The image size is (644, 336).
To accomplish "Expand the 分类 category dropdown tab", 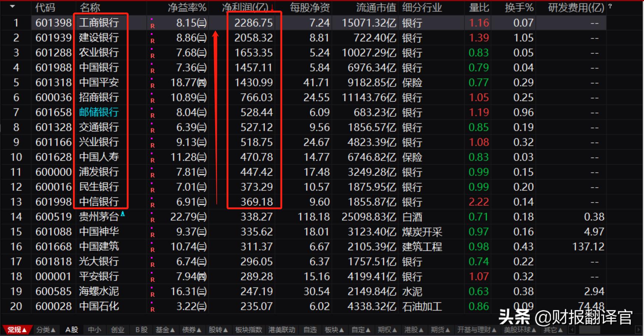I will [46, 330].
